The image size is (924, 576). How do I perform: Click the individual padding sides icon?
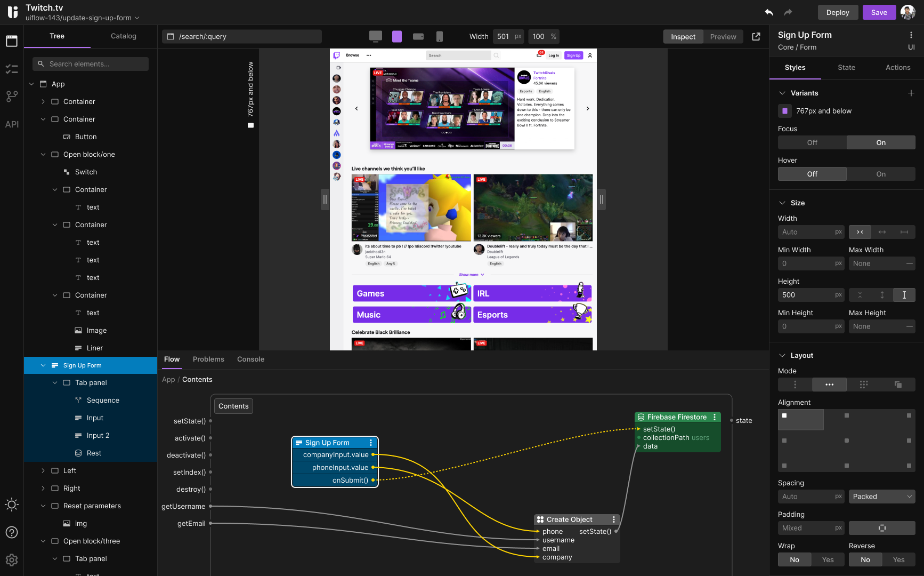882,528
